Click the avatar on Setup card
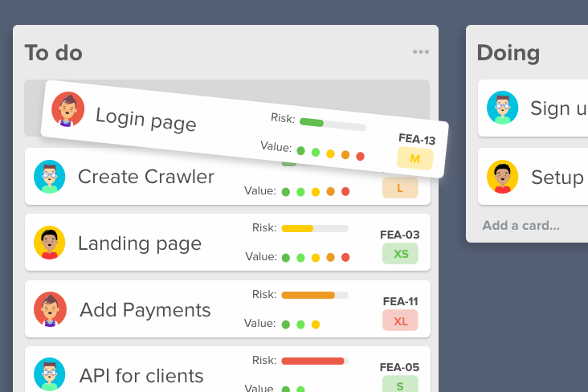 tap(503, 177)
